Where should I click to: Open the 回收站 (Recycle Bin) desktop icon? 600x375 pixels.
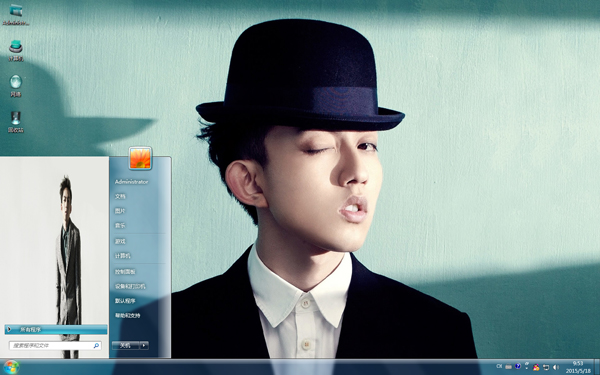(16, 122)
